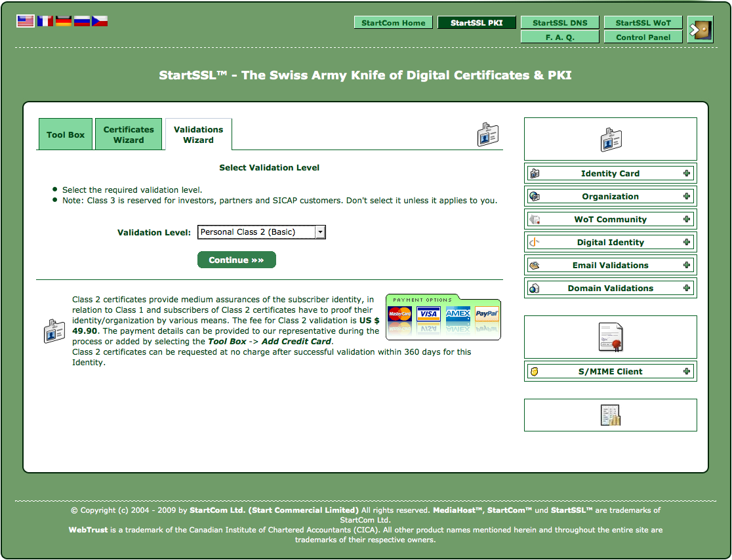Open StartSSL PKI menu item
Image resolution: width=732 pixels, height=560 pixels.
click(x=477, y=22)
